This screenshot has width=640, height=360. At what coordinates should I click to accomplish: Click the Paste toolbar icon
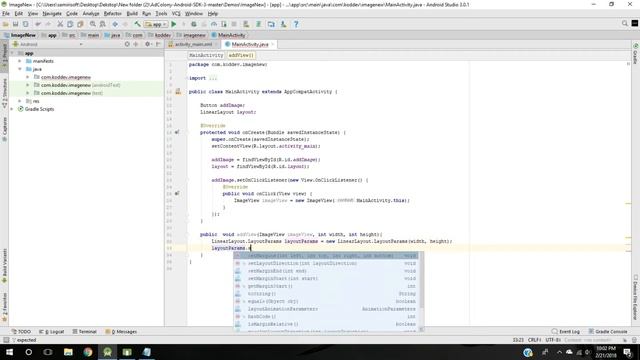[x=80, y=24]
